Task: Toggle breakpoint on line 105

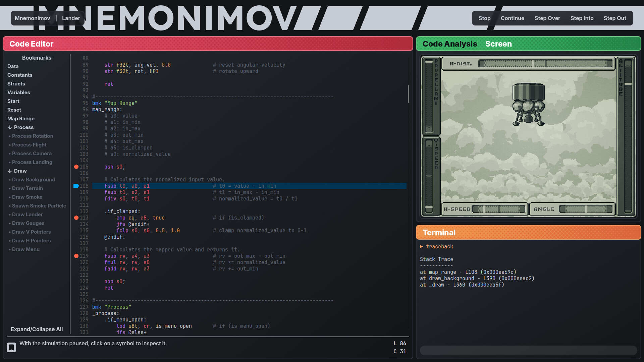Action: [x=76, y=167]
